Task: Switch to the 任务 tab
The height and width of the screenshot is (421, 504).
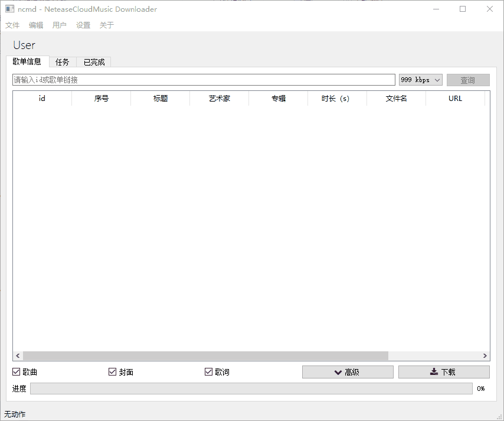Action: 63,61
